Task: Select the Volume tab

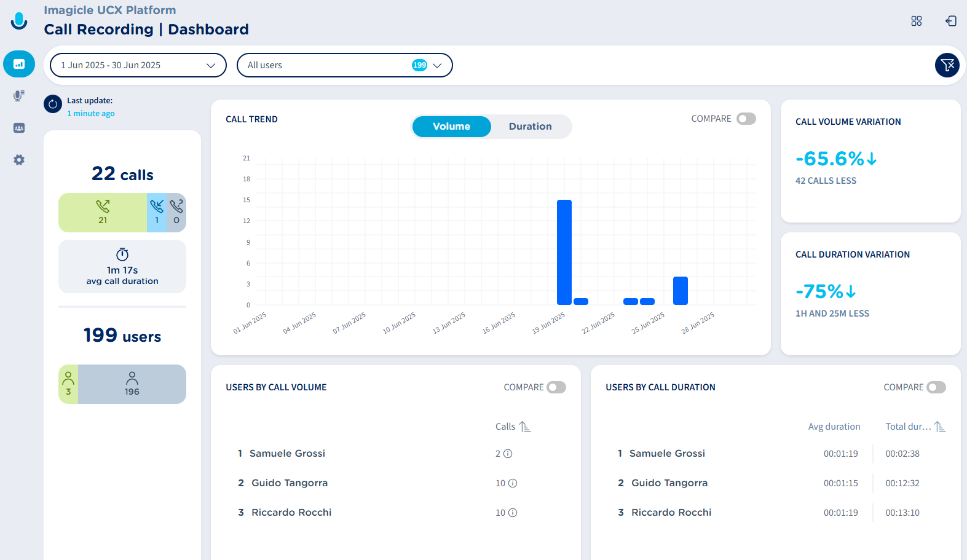Action: (451, 127)
